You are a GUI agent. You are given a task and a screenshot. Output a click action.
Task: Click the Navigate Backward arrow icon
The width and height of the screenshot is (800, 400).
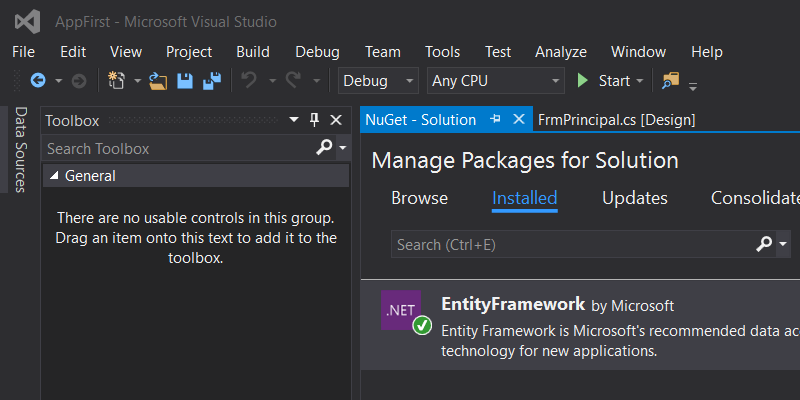[x=38, y=81]
